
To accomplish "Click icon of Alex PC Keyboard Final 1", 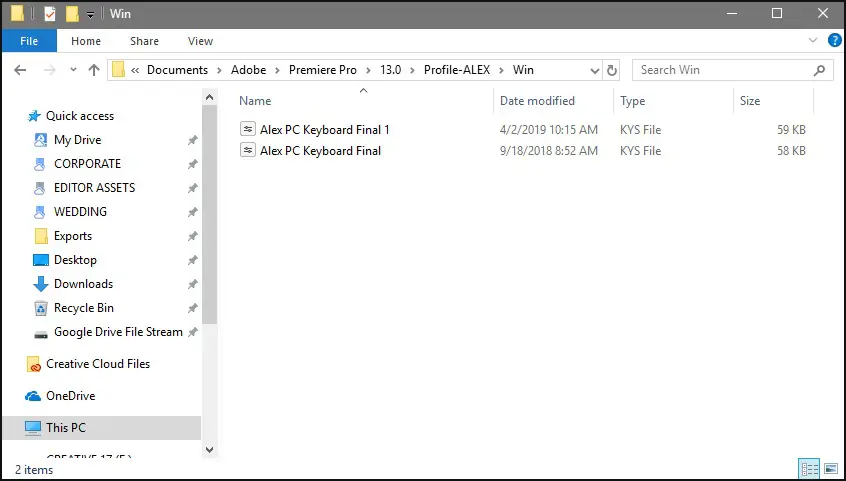I will tap(248, 129).
